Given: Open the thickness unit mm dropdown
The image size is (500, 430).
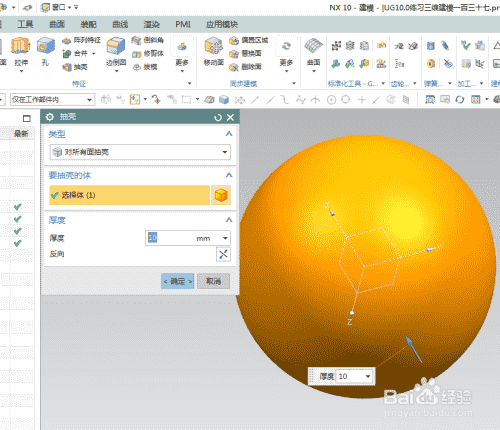Looking at the screenshot, I should pos(225,238).
